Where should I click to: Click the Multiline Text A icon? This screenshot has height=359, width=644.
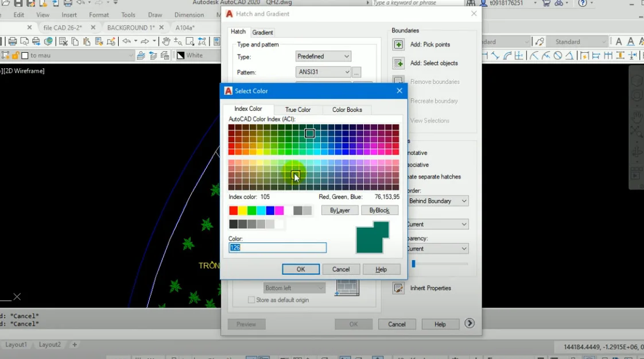click(x=619, y=41)
